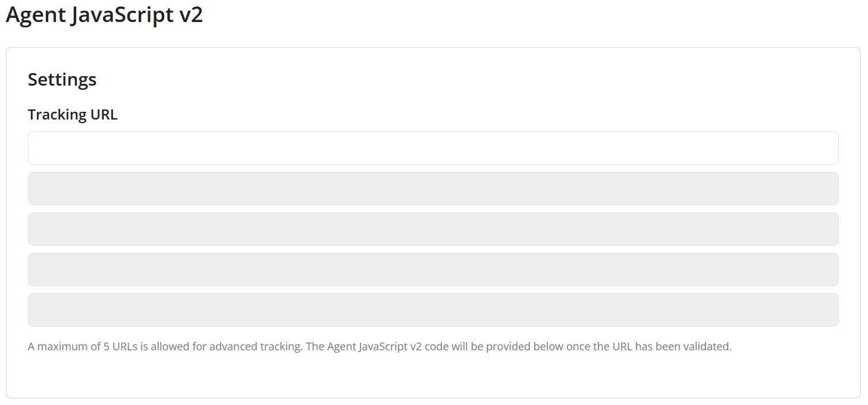
Task: Click the first Tracking URL input field
Action: 433,148
